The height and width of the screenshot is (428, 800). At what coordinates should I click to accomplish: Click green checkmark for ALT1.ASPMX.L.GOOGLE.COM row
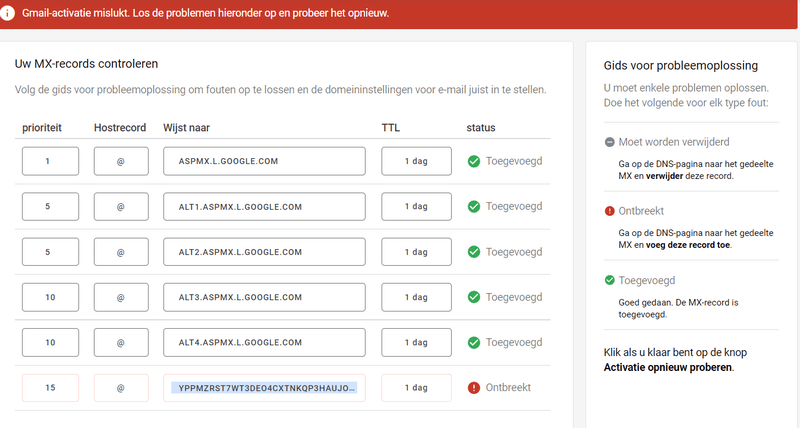(474, 207)
